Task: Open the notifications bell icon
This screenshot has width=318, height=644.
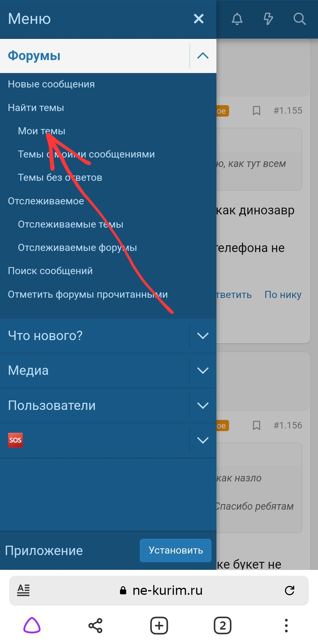Action: [x=237, y=19]
